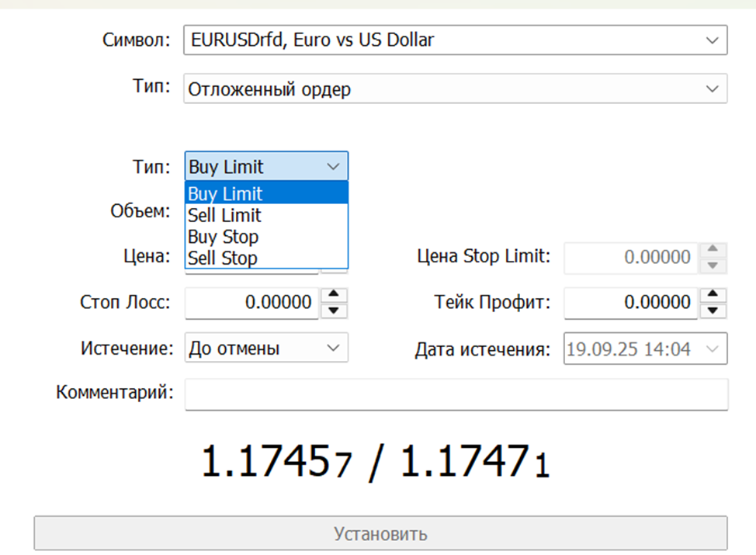756x555 pixels.
Task: Increase Тейк Профит with up arrow
Action: coord(713,295)
